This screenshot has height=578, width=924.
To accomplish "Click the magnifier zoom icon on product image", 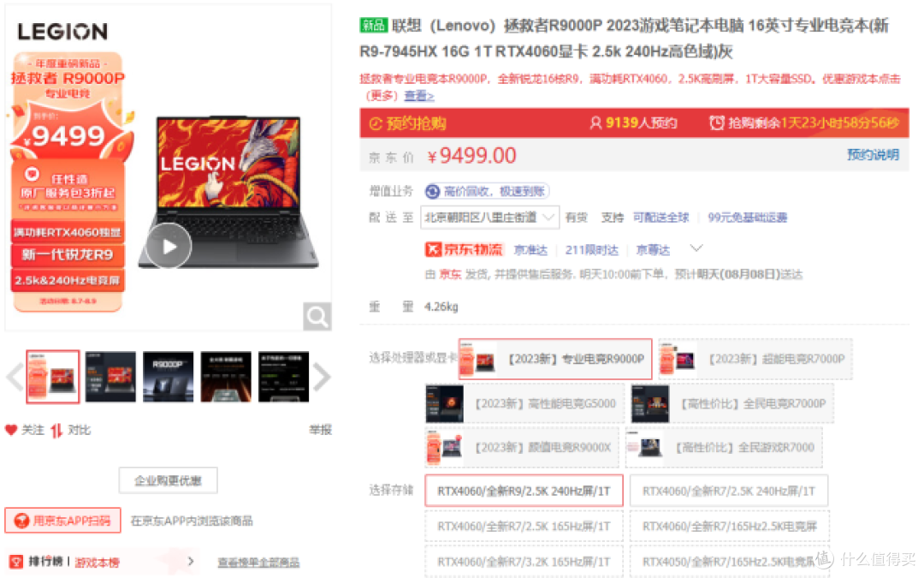I will coord(317,317).
